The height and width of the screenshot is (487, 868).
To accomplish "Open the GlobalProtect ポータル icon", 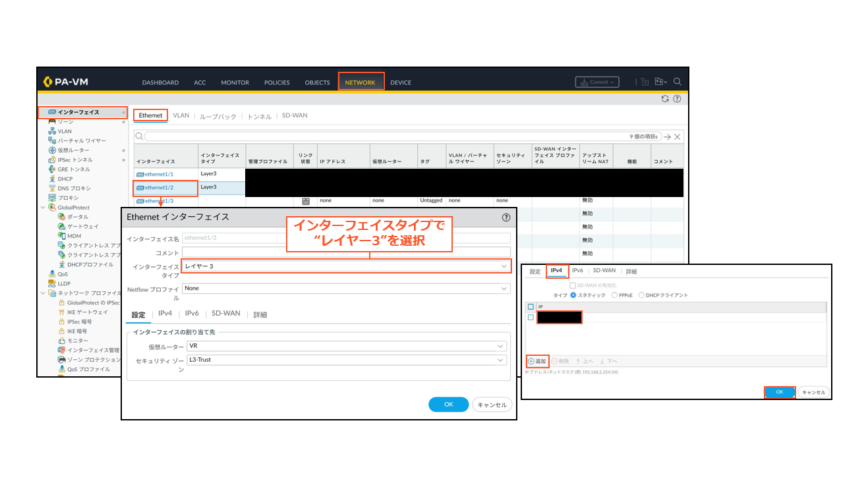I will tap(63, 216).
